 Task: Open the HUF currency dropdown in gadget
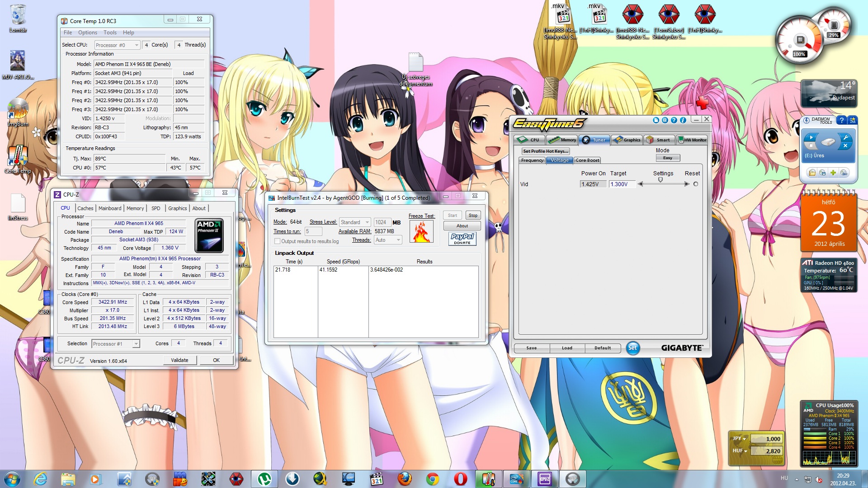click(740, 450)
